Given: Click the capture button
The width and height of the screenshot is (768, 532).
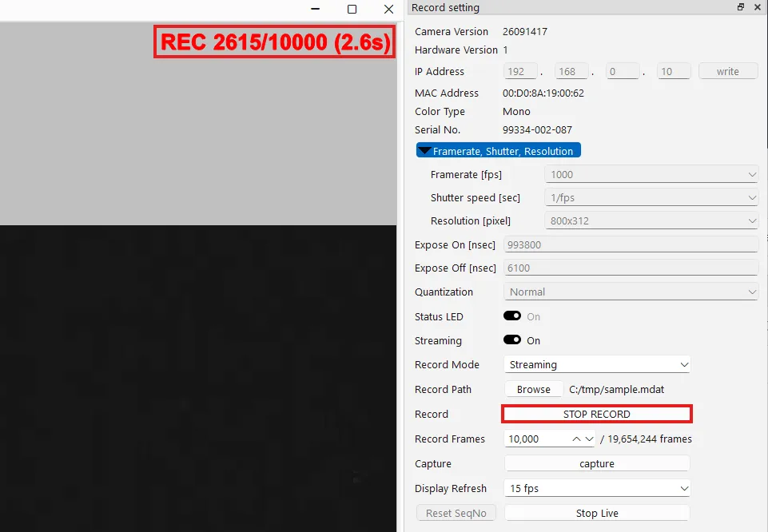Looking at the screenshot, I should click(597, 463).
